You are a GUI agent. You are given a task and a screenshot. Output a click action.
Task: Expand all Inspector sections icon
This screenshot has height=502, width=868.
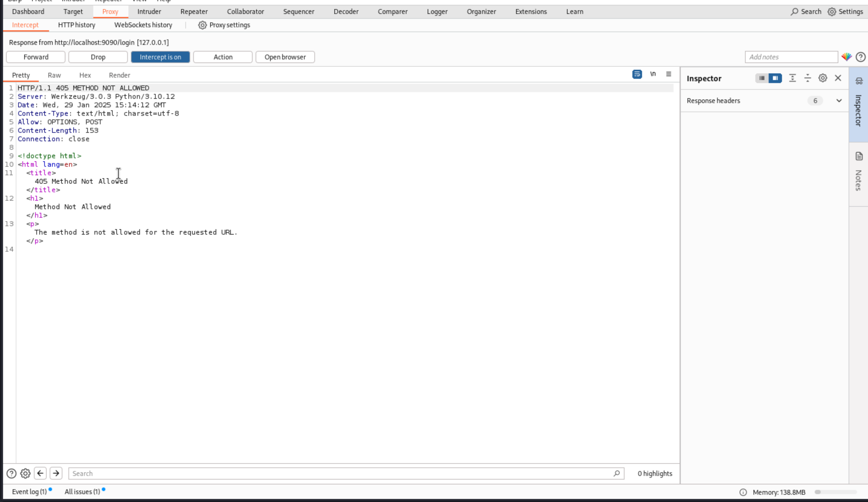tap(792, 78)
